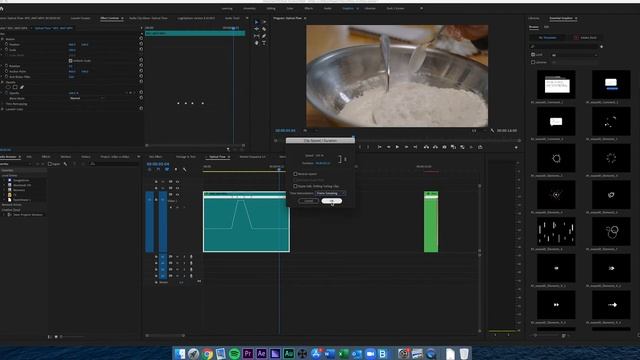Click the Add Marker icon in the timeline

[x=176, y=169]
